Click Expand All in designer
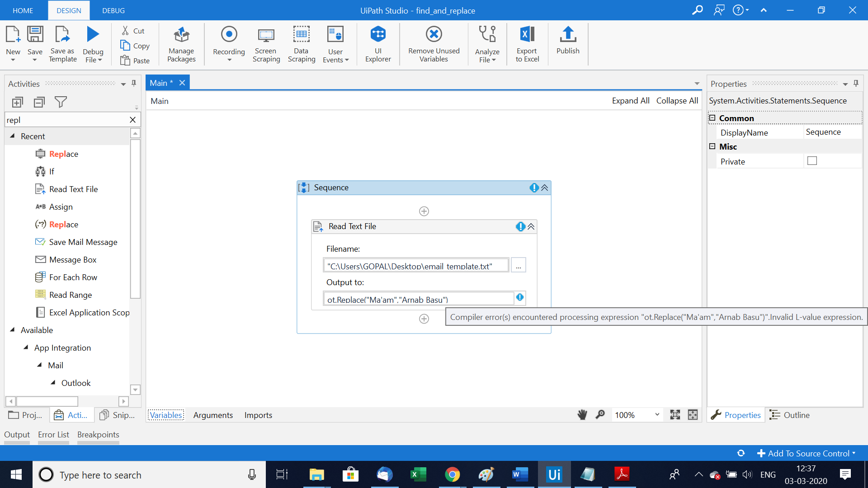 (x=630, y=101)
